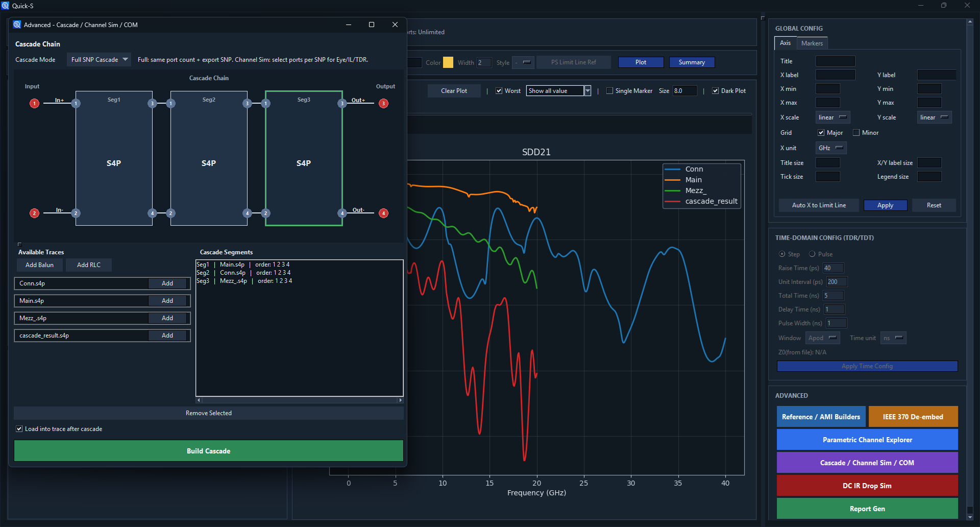This screenshot has height=527, width=980.
Task: Click the red input port 2 node
Action: pyautogui.click(x=34, y=213)
